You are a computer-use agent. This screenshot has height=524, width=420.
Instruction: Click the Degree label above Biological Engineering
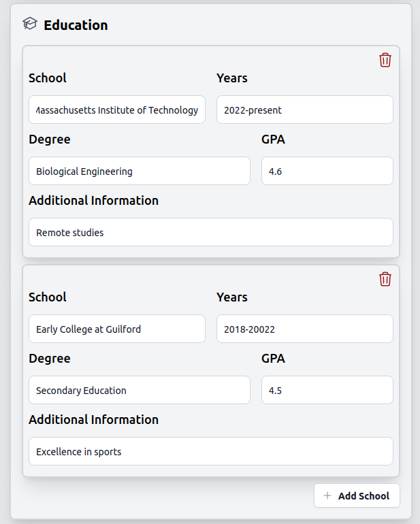[50, 140]
